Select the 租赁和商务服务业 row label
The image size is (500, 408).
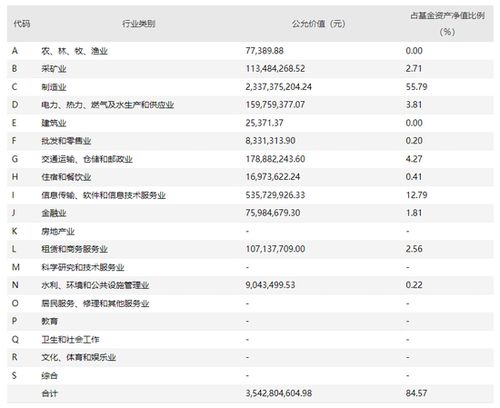pos(74,249)
